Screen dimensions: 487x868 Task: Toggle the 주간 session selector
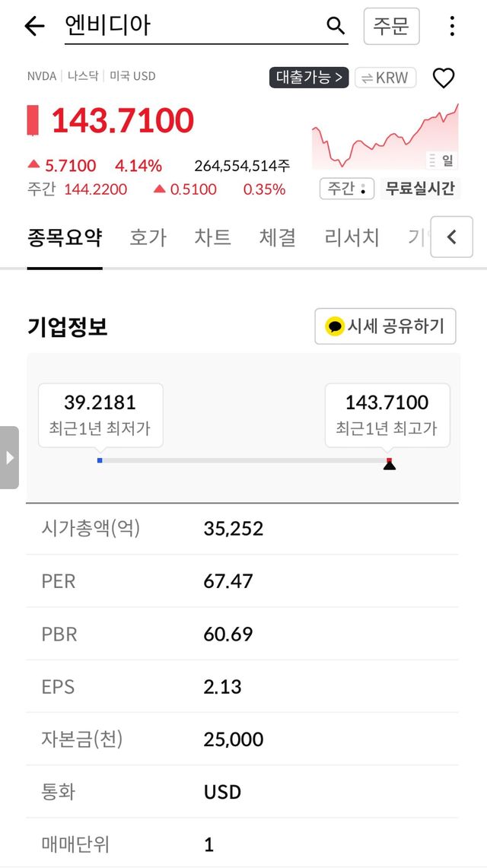click(x=347, y=189)
